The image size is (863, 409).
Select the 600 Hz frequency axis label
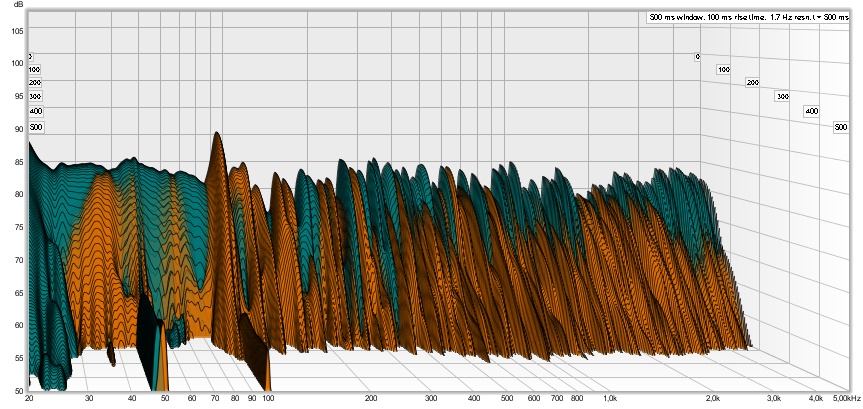pyautogui.click(x=533, y=397)
